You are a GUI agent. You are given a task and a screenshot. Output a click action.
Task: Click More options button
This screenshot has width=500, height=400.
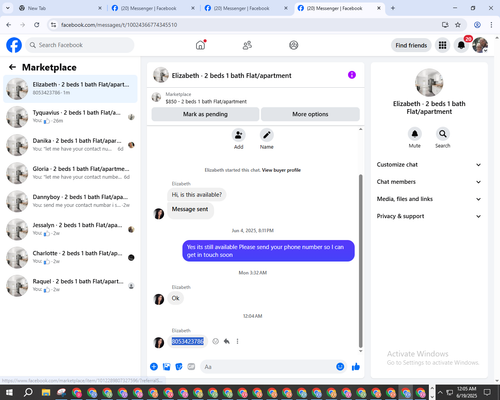(310, 114)
